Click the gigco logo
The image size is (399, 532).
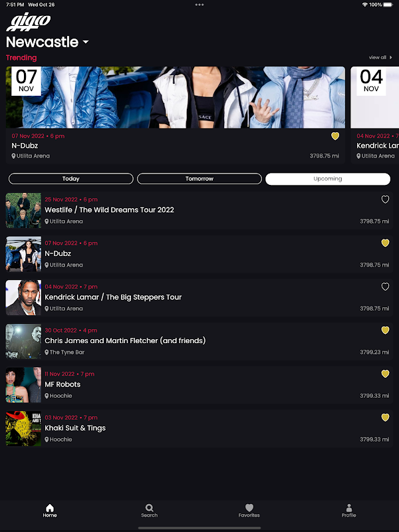(29, 22)
